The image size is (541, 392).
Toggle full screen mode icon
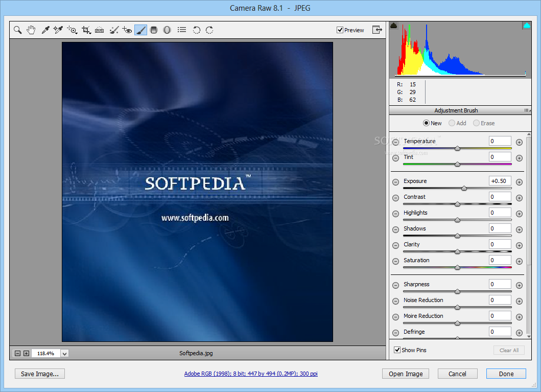tap(377, 30)
